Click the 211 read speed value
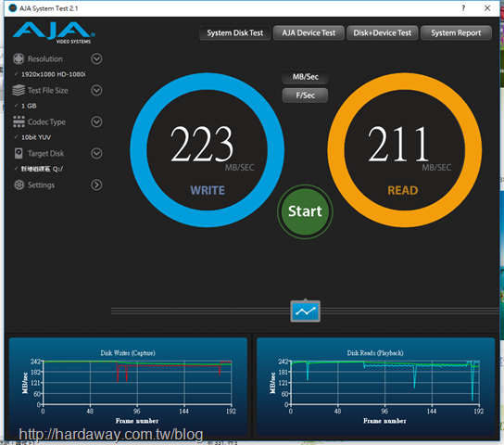This screenshot has height=445, width=504. tap(398, 144)
